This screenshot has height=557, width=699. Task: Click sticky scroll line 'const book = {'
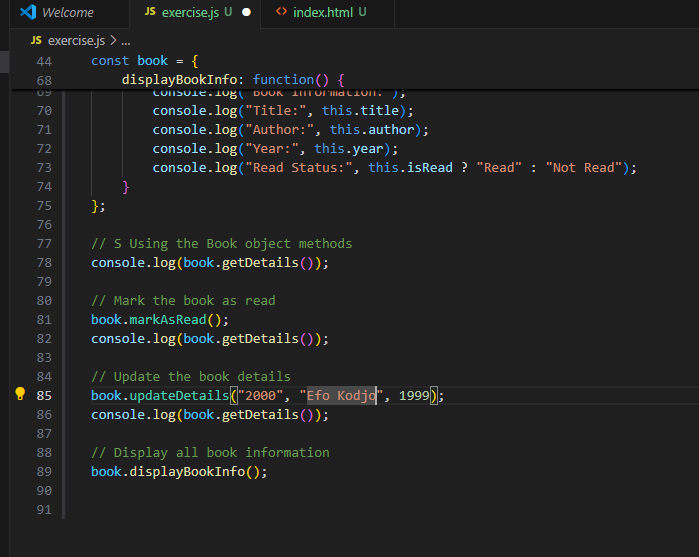point(144,61)
